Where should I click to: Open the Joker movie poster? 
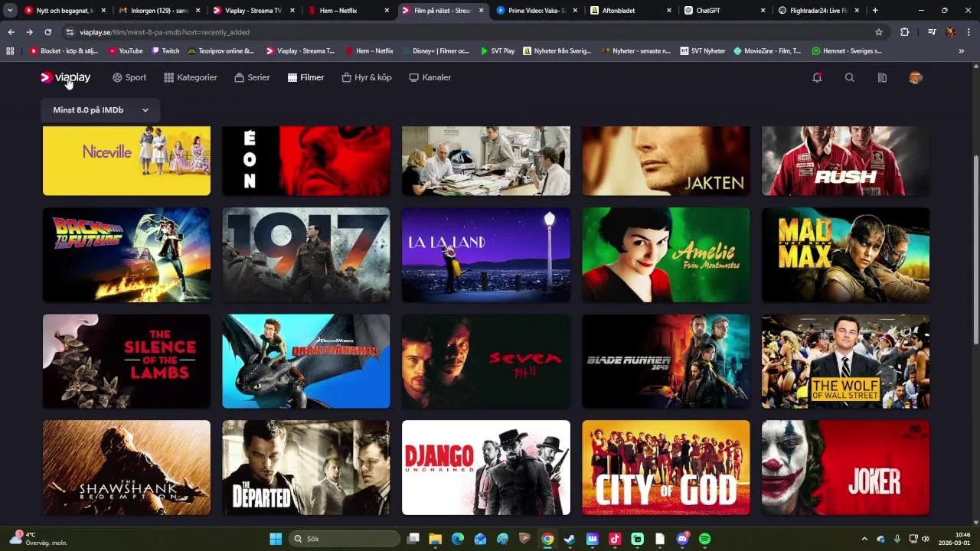click(x=846, y=468)
